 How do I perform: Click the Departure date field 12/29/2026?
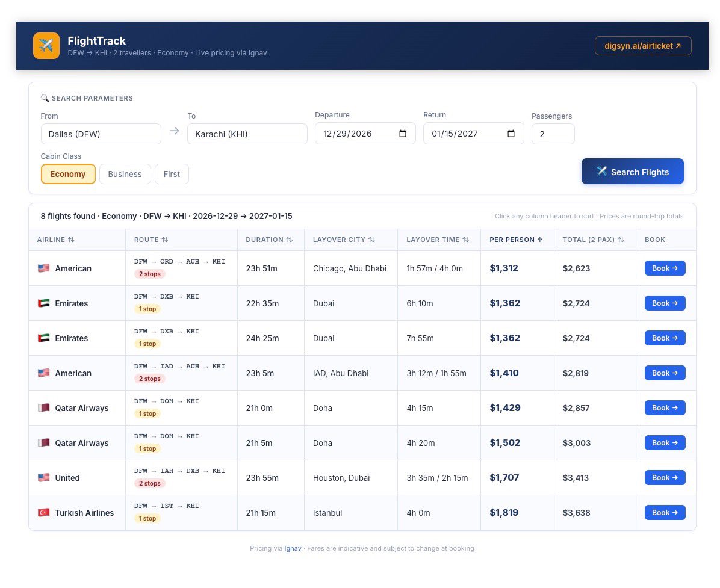click(365, 134)
